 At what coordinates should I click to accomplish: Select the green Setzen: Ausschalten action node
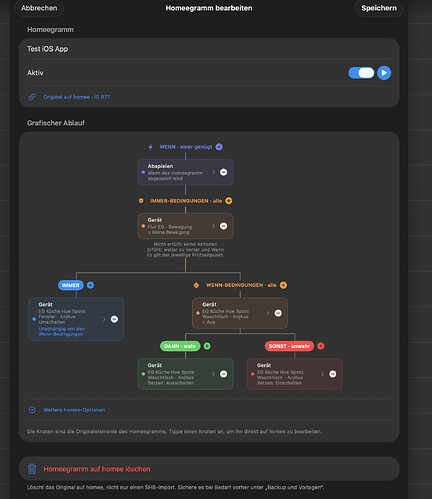185,374
